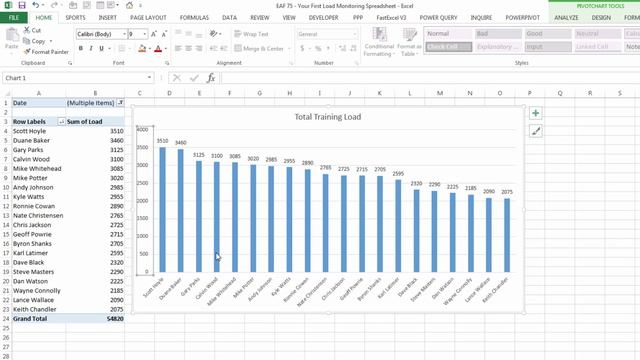Toggle bold formatting
The height and width of the screenshot is (360, 640).
pos(80,49)
